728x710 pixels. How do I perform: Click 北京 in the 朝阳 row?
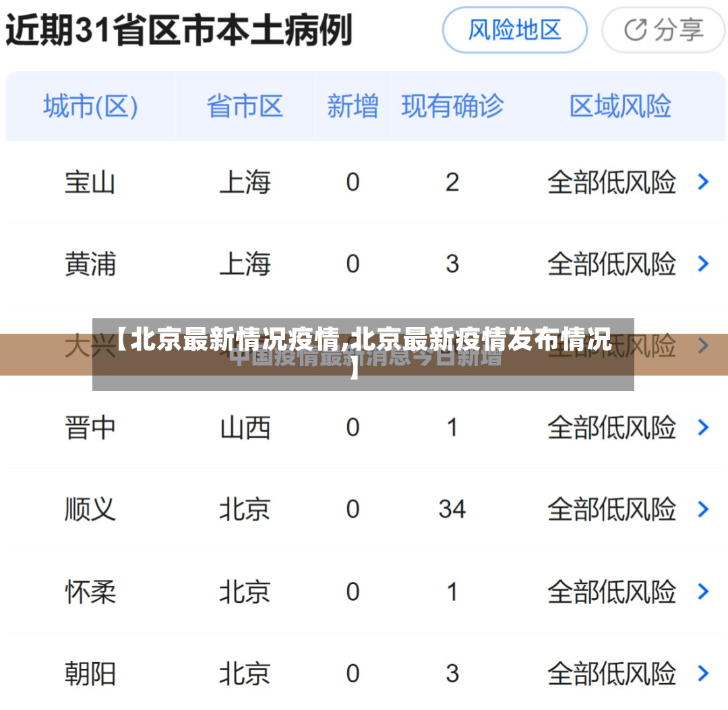pyautogui.click(x=245, y=674)
